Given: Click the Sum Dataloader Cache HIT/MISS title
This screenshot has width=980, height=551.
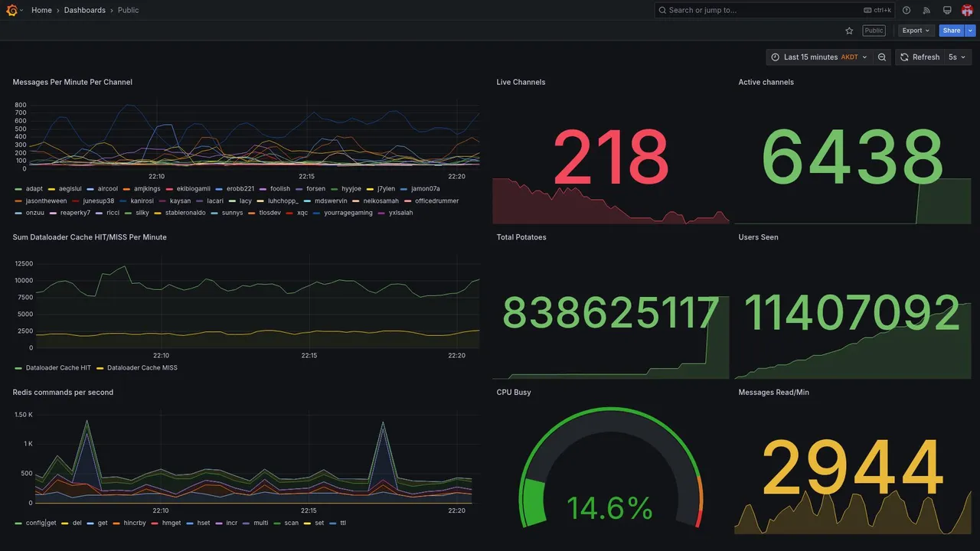Looking at the screenshot, I should 90,237.
